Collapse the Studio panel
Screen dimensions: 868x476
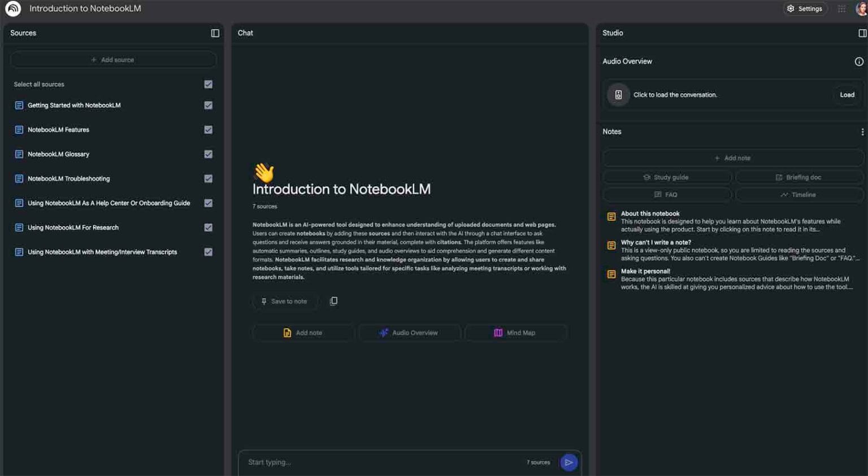(862, 33)
